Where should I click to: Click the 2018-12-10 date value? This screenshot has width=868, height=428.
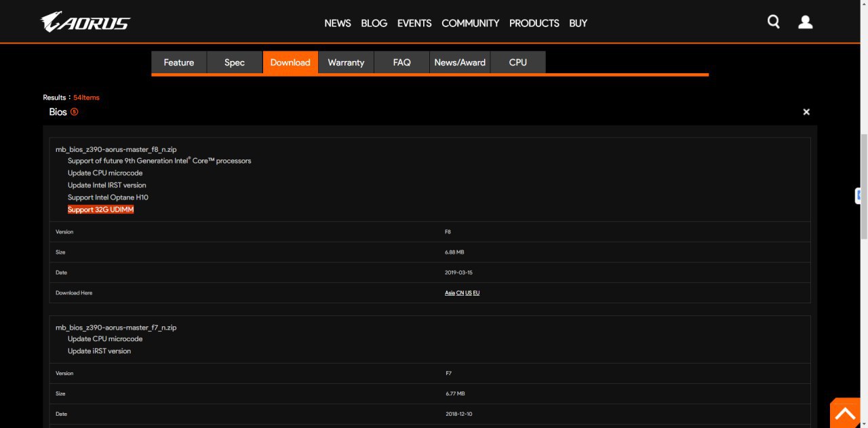pyautogui.click(x=458, y=414)
